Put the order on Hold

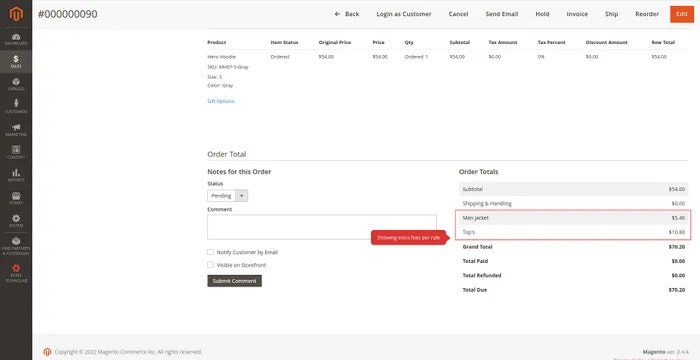pyautogui.click(x=542, y=14)
